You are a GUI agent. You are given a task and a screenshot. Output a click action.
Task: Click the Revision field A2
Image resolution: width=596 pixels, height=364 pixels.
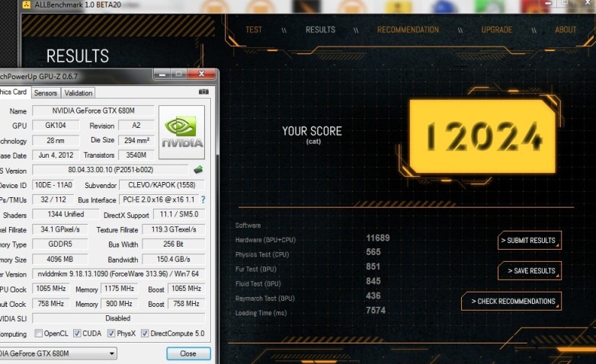pyautogui.click(x=136, y=125)
